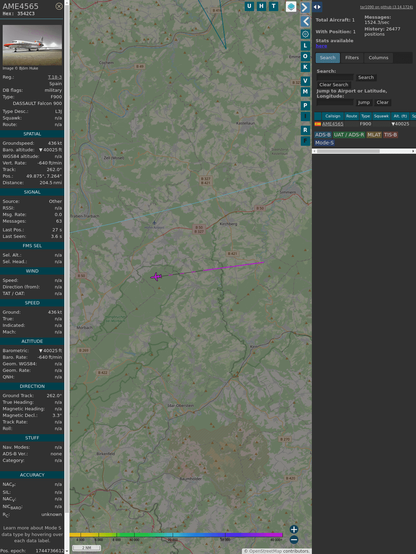
Task: Click the WIND section header
Action: click(x=32, y=271)
